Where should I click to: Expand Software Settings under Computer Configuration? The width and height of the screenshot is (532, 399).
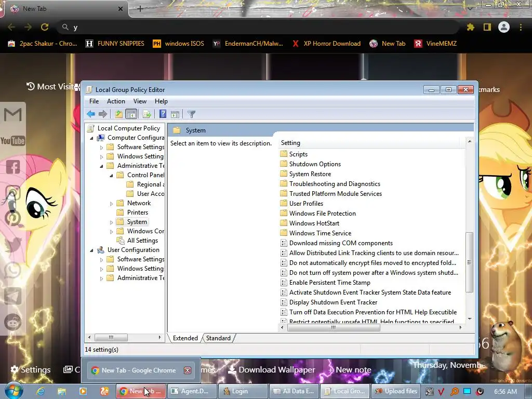tap(101, 148)
